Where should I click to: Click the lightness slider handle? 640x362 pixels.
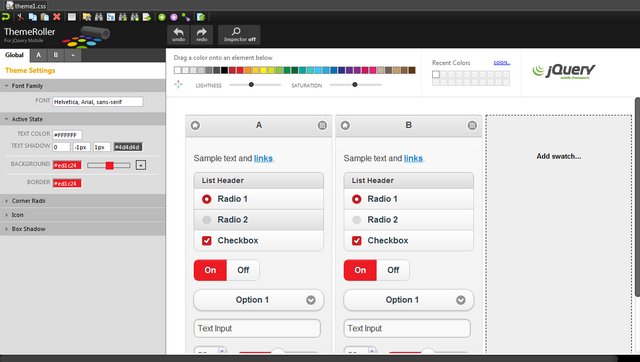click(251, 85)
